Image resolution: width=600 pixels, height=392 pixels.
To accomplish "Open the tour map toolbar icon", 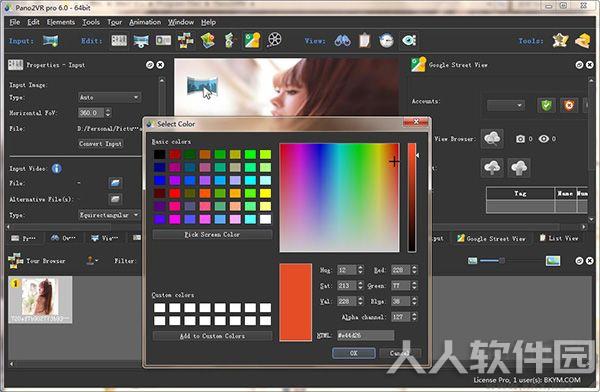I will click(x=208, y=40).
